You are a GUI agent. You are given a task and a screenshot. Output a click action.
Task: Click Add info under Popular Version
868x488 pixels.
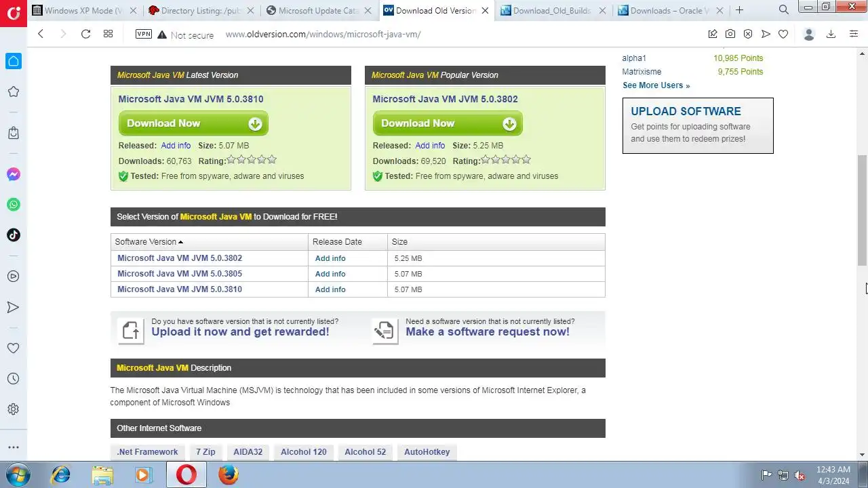pos(430,146)
